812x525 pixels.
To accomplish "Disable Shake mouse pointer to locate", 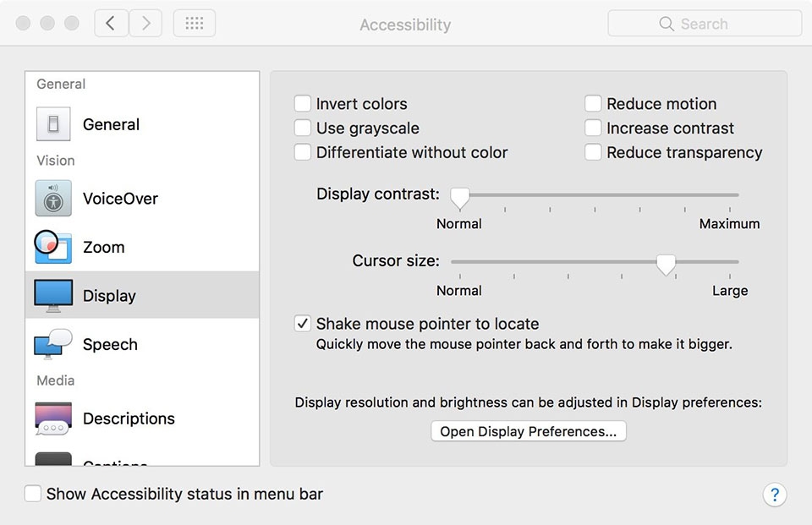I will (x=303, y=324).
